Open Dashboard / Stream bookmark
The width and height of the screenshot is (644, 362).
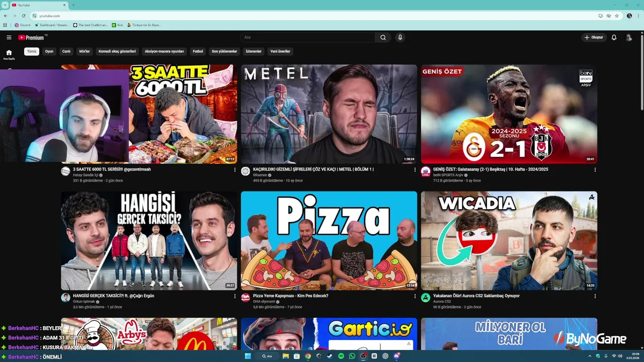pyautogui.click(x=52, y=25)
